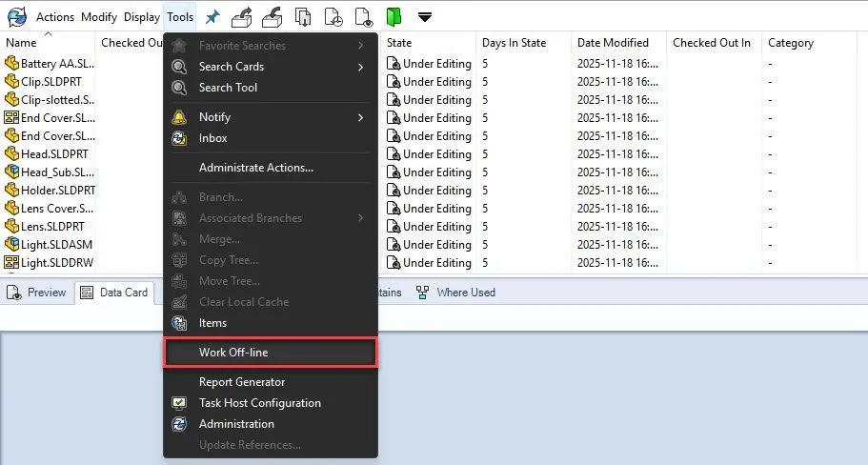Image resolution: width=868 pixels, height=465 pixels.
Task: Select the Lens.SLDPRT file
Action: click(44, 227)
